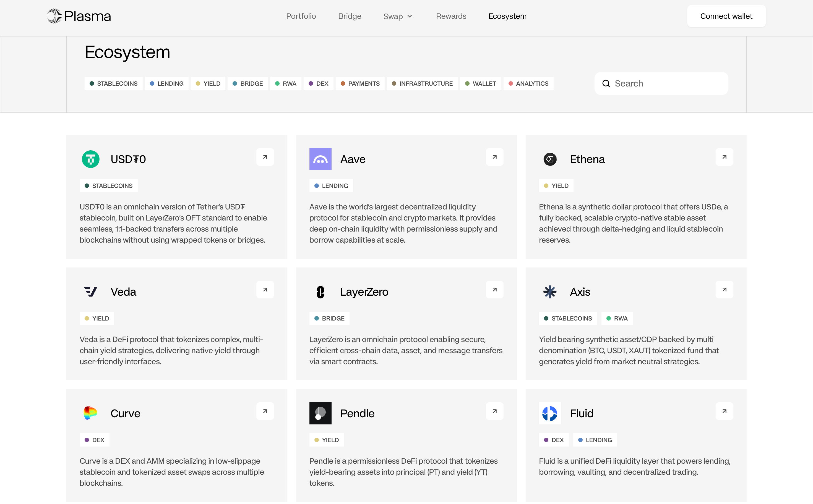Toggle the ANALYTICS filter chip
Viewport: 813px width, 504px height.
(528, 83)
